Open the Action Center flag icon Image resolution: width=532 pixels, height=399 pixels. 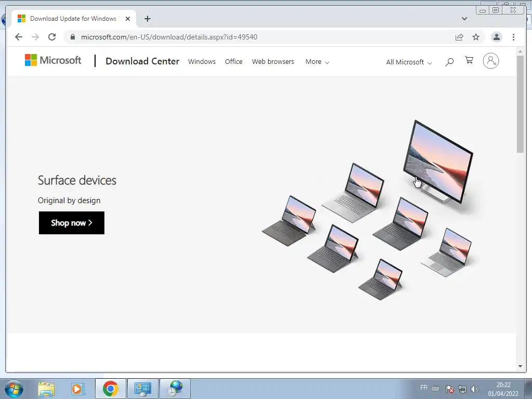(x=449, y=389)
